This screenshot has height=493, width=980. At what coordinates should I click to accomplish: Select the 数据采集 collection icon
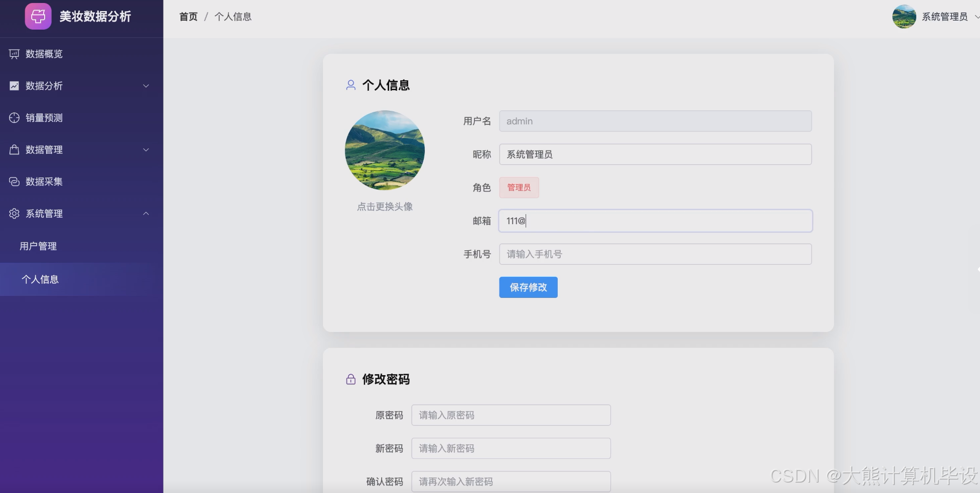click(14, 182)
